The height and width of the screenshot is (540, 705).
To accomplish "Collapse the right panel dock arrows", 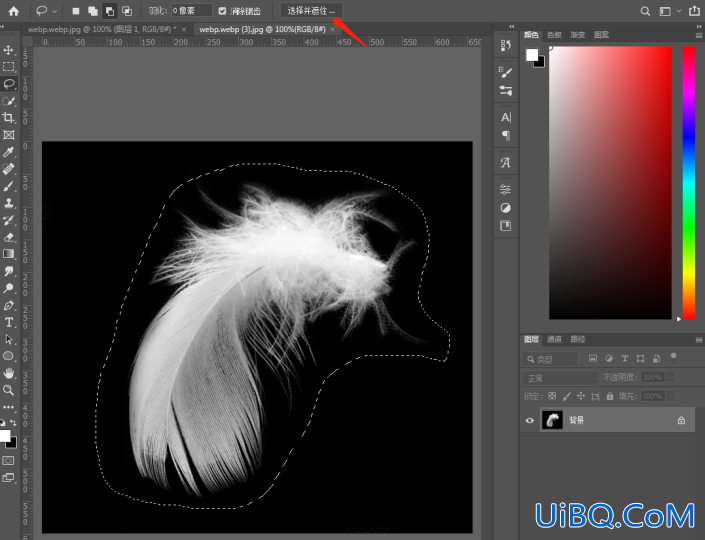I will [699, 27].
